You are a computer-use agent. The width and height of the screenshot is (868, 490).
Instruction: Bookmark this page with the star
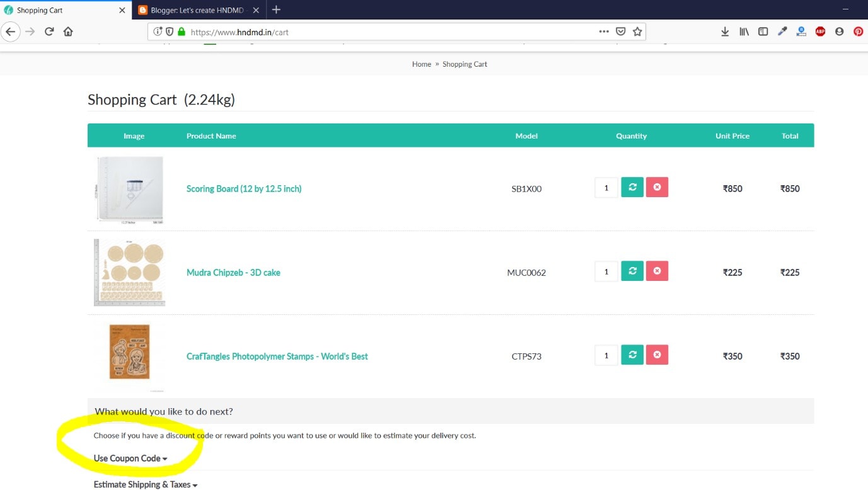coord(637,31)
